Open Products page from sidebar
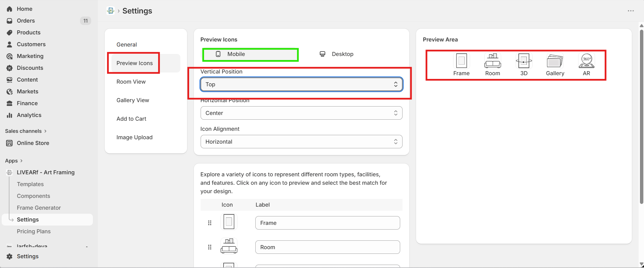Image resolution: width=644 pixels, height=268 pixels. tap(29, 32)
